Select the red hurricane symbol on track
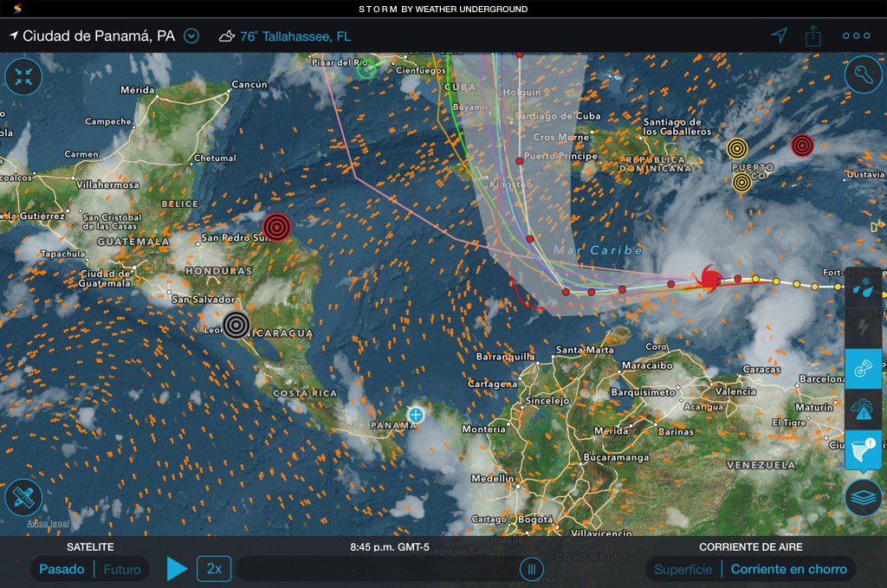Viewport: 887px width, 588px height. 709,278
